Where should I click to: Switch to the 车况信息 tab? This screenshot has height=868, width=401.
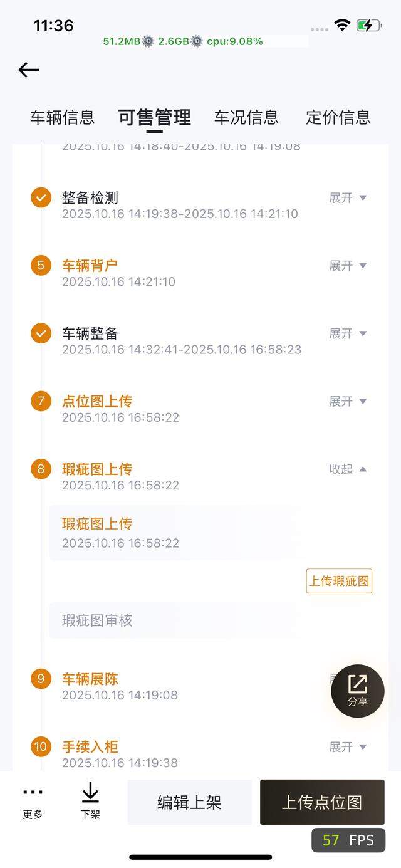pyautogui.click(x=246, y=117)
